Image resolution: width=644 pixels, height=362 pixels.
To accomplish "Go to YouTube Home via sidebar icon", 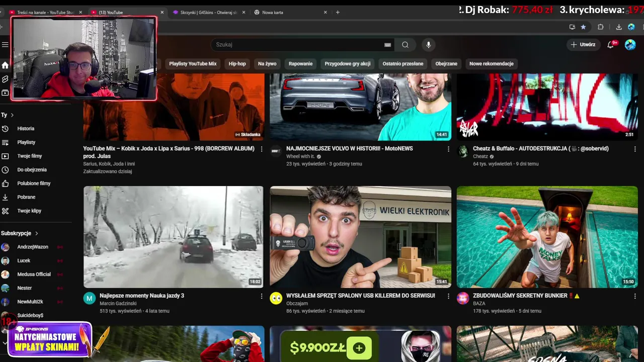I will pyautogui.click(x=5, y=65).
